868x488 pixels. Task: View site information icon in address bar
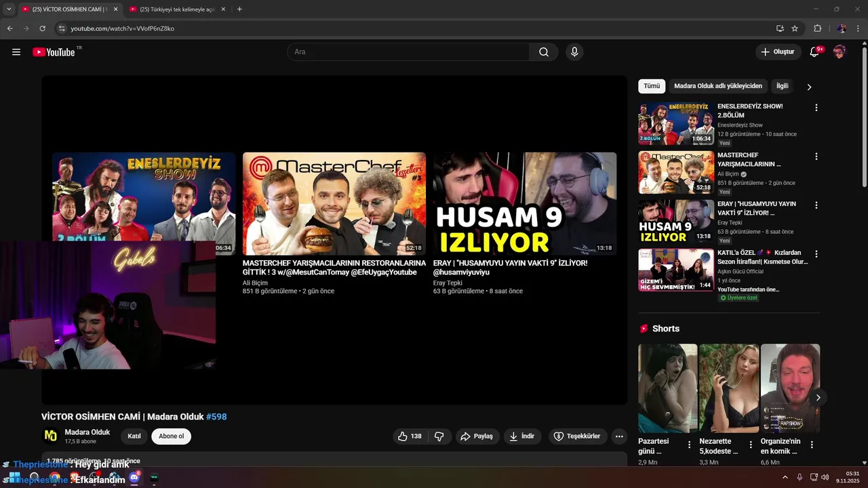pyautogui.click(x=62, y=28)
